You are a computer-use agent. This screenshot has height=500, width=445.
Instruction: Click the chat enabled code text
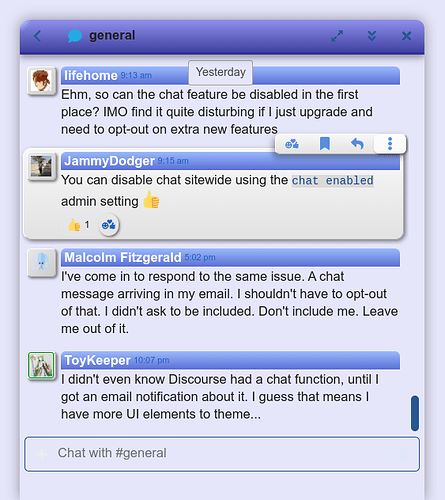click(x=333, y=181)
